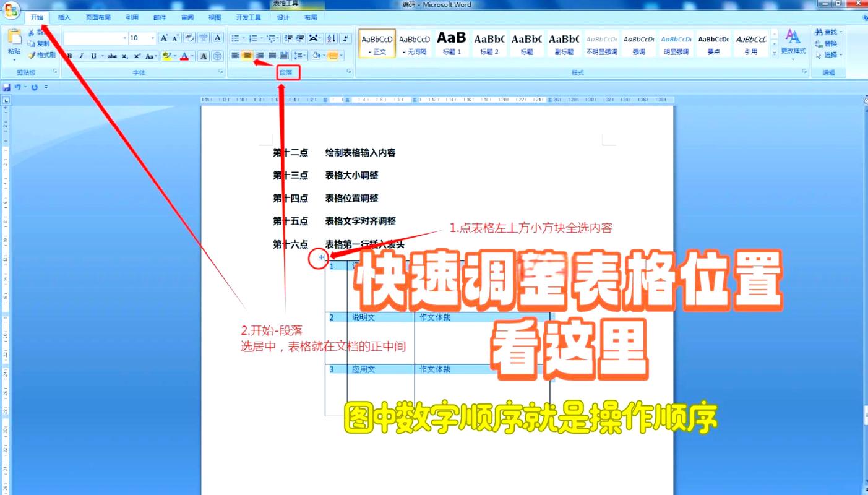This screenshot has height=495, width=868.
Task: Toggle Center paragraph alignment
Action: (x=247, y=56)
